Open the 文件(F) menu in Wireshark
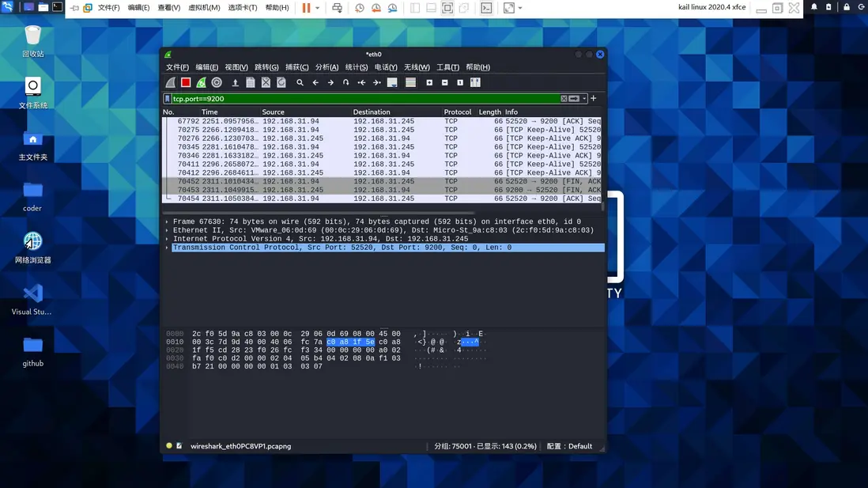Image resolution: width=868 pixels, height=488 pixels. pos(178,67)
